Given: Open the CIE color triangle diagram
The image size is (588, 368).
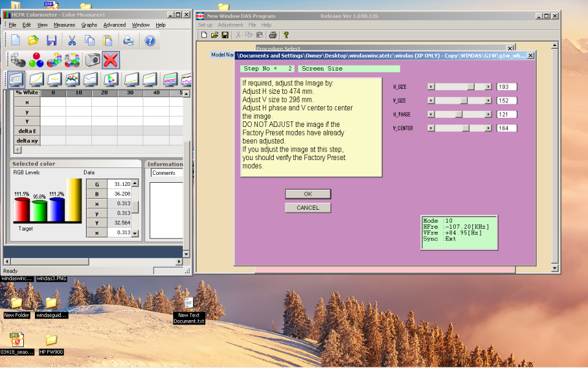Looking at the screenshot, I should [x=111, y=79].
